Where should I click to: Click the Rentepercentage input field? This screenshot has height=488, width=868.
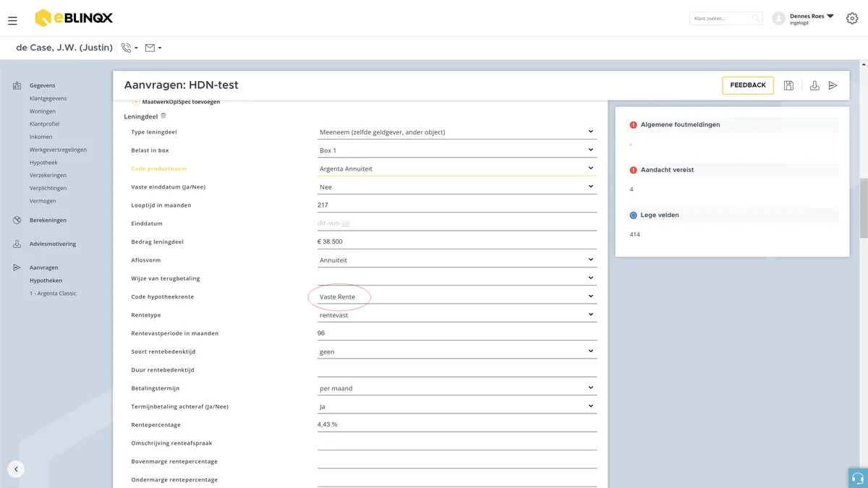pos(456,424)
